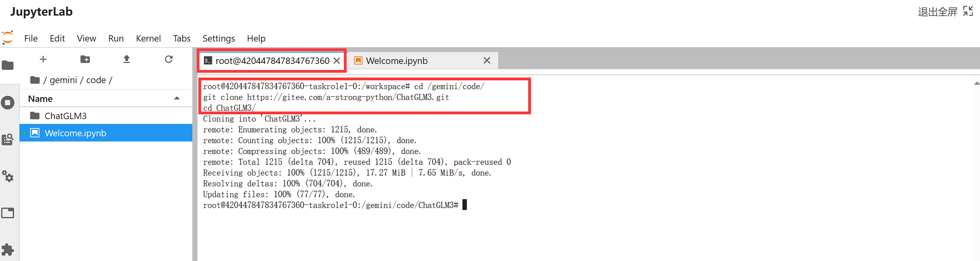Click 'Cloning into 'ChatGLM3'...' terminal line
Screen dimensions: 980x261
click(x=259, y=119)
